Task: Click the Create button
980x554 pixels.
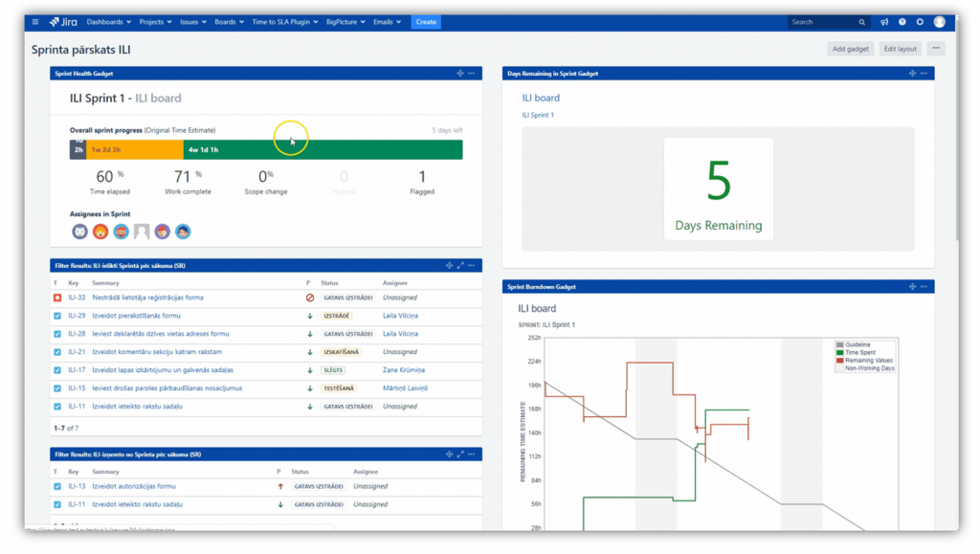Action: point(426,22)
